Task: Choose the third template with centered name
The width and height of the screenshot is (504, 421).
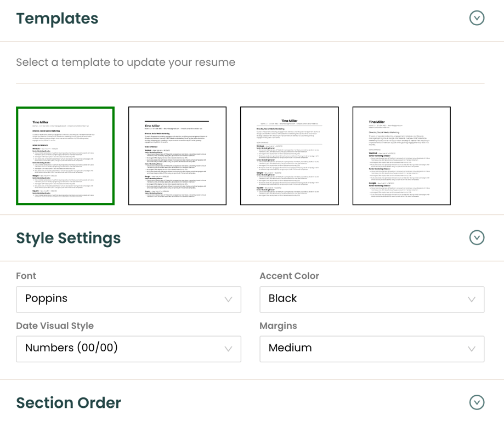Action: (x=289, y=156)
